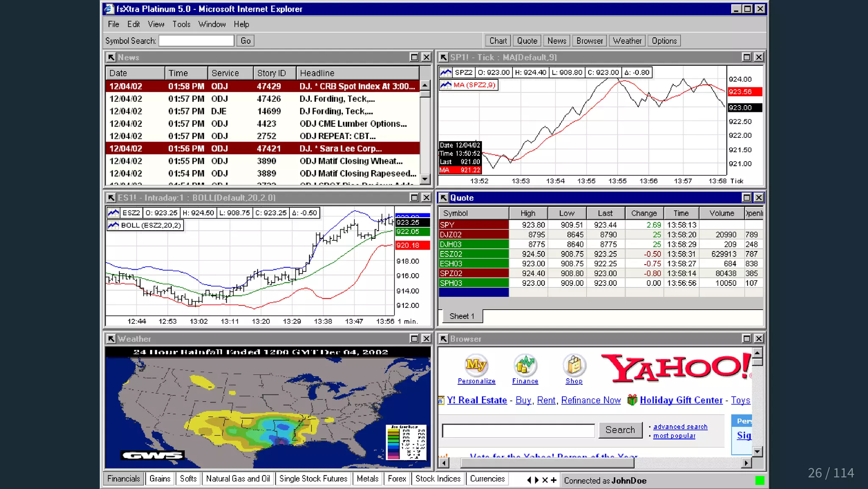Click the News panel undock arrow icon
The height and width of the screenshot is (489, 868).
(111, 57)
